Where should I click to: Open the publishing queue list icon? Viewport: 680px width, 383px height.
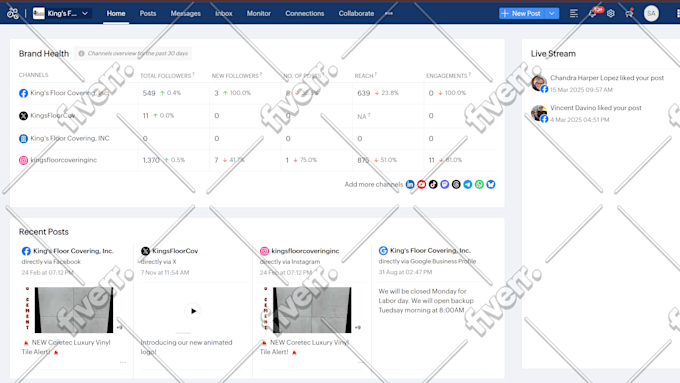[x=574, y=13]
